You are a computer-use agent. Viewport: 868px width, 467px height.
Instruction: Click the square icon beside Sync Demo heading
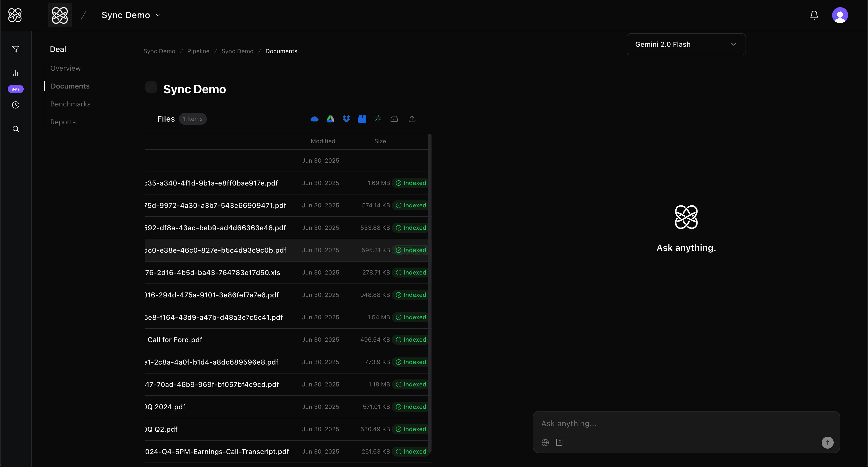coord(151,87)
